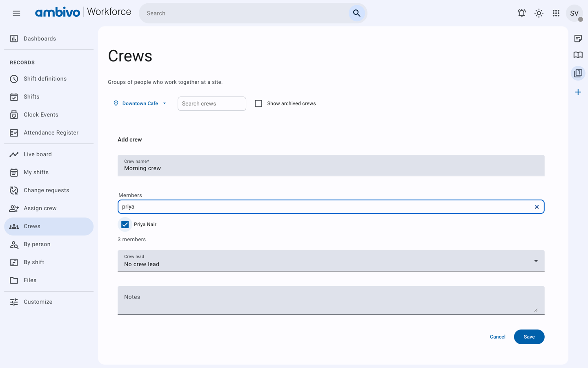The width and height of the screenshot is (588, 368).
Task: Toggle the light/dark theme sun icon
Action: [539, 13]
